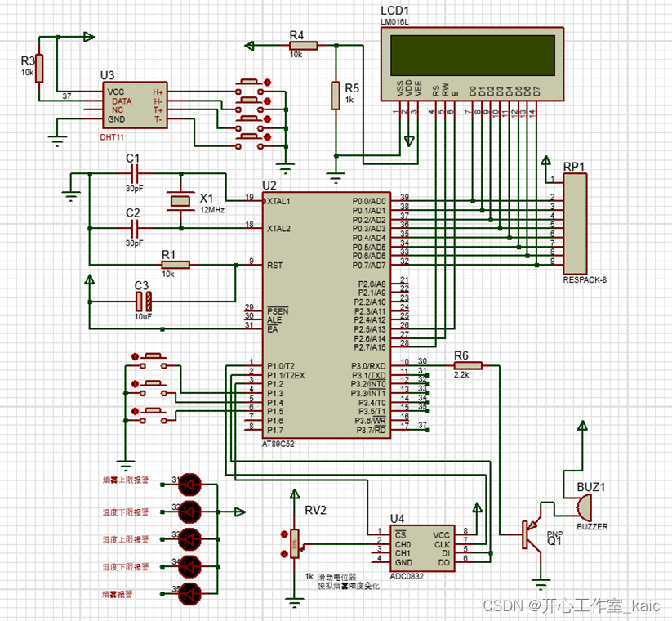Click the P3.0/RXD pin label
Viewport: 672px width, 621px height.
[368, 366]
